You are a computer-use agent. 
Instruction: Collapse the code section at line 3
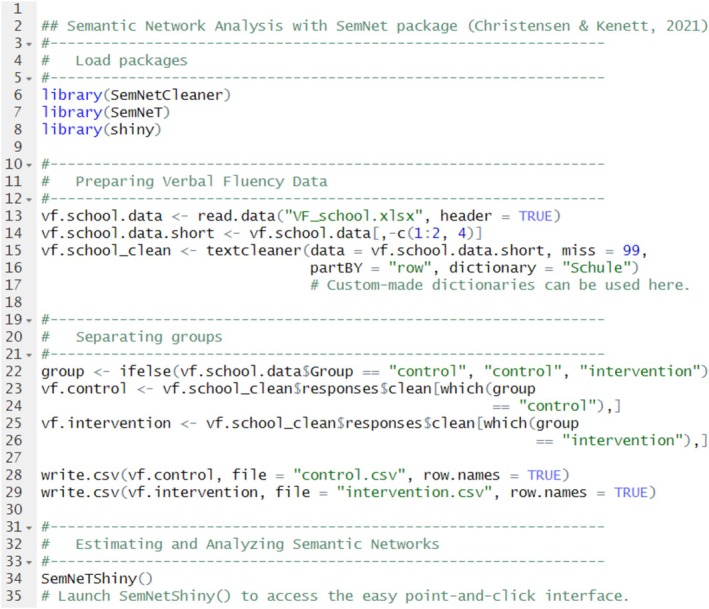coord(29,44)
